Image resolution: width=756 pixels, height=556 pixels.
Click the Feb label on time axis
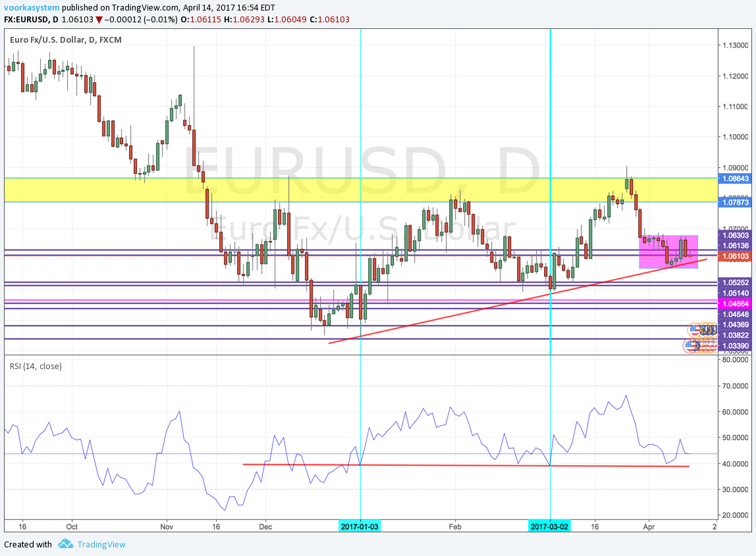coord(454,526)
